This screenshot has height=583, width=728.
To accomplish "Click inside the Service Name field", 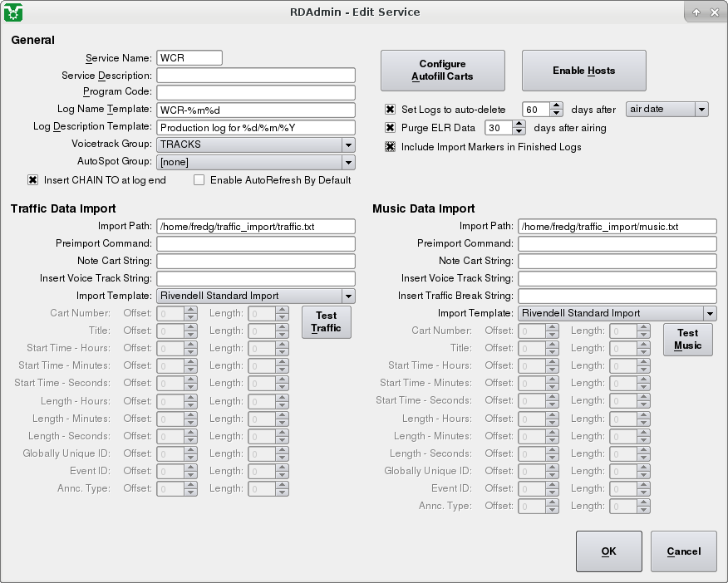I will tap(188, 57).
